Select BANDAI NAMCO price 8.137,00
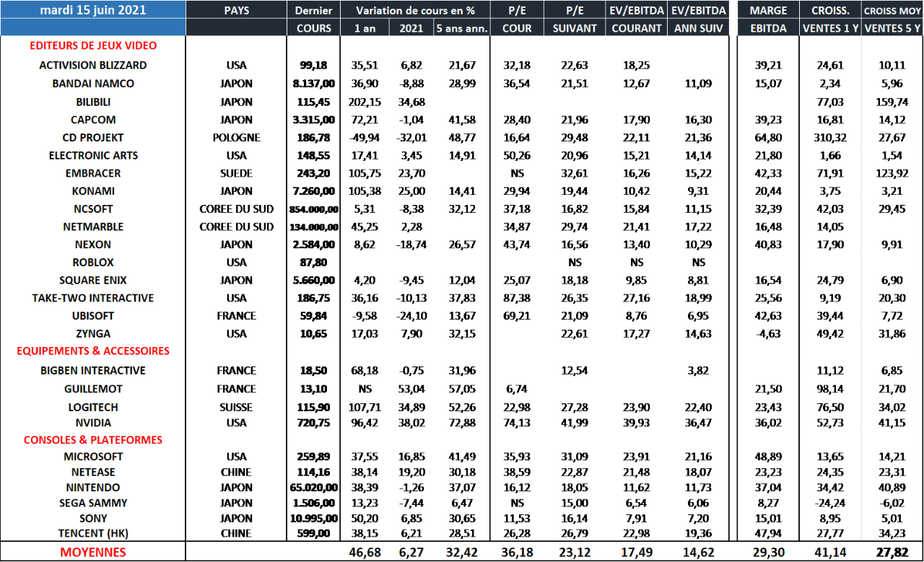Image resolution: width=924 pixels, height=562 pixels. pyautogui.click(x=314, y=84)
